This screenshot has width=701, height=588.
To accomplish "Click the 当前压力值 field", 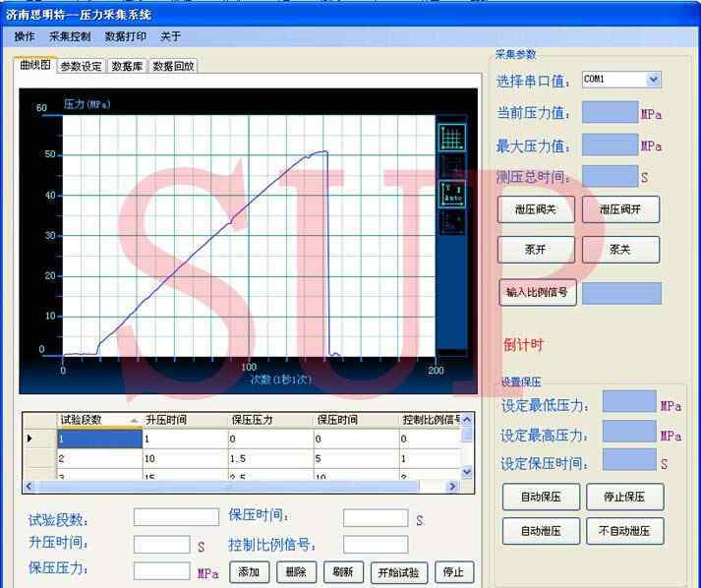I will pyautogui.click(x=610, y=112).
